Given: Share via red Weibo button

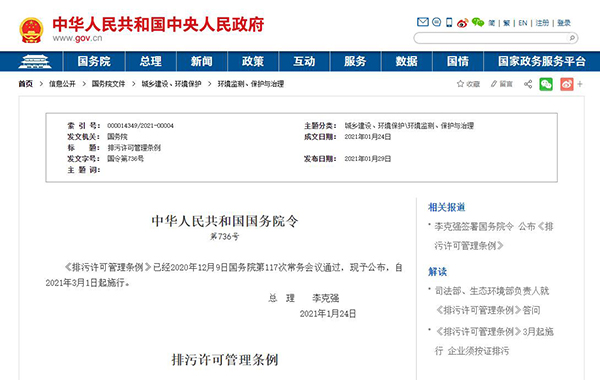Looking at the screenshot, I should tap(567, 84).
